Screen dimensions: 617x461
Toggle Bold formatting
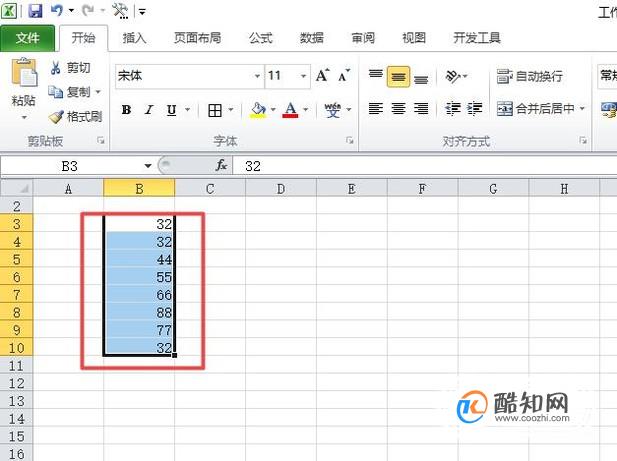(126, 110)
